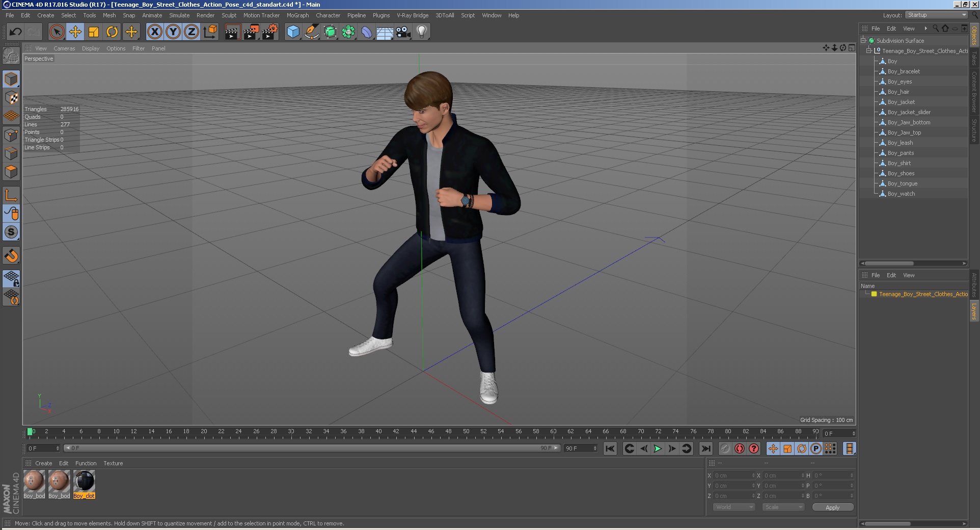This screenshot has height=530, width=980.
Task: Select Boy_jacket in object tree
Action: pyautogui.click(x=901, y=102)
